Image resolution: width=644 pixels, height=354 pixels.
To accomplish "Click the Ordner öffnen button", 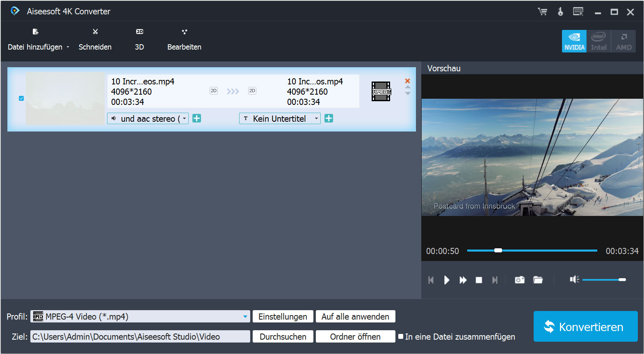I will (x=356, y=336).
